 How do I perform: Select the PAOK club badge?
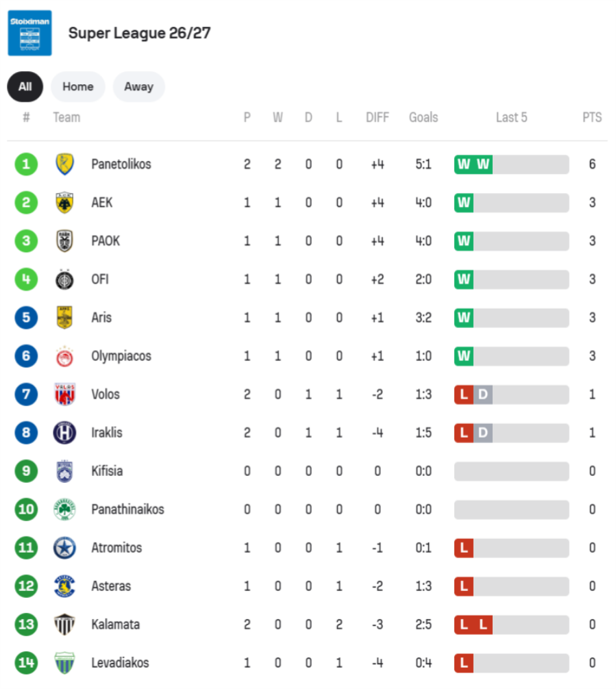pos(64,241)
